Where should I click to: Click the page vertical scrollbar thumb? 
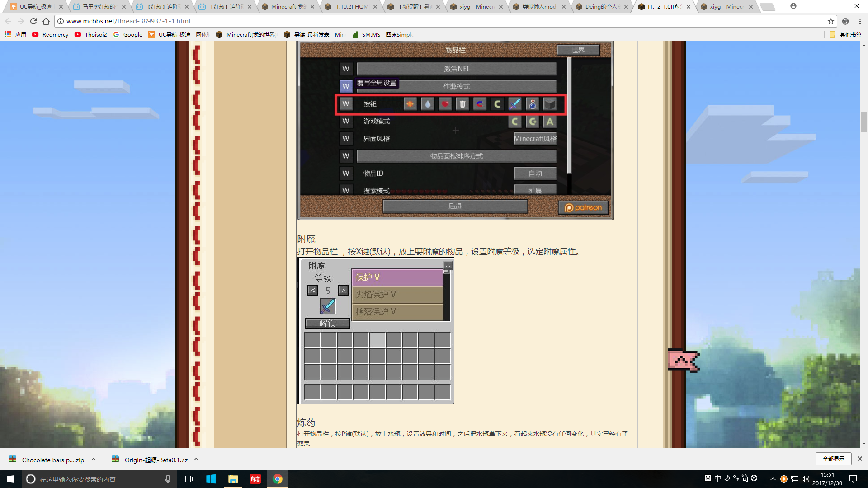coord(864,121)
